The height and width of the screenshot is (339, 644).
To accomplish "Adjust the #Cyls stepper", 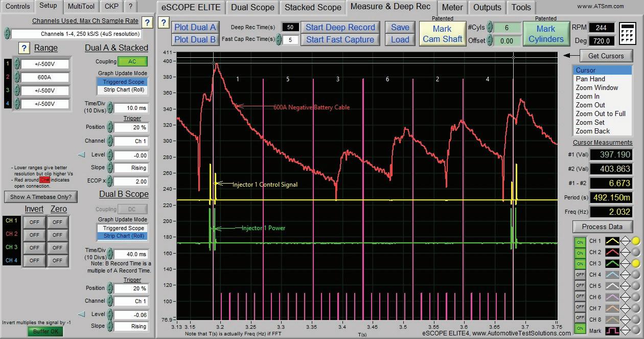I will pyautogui.click(x=489, y=28).
